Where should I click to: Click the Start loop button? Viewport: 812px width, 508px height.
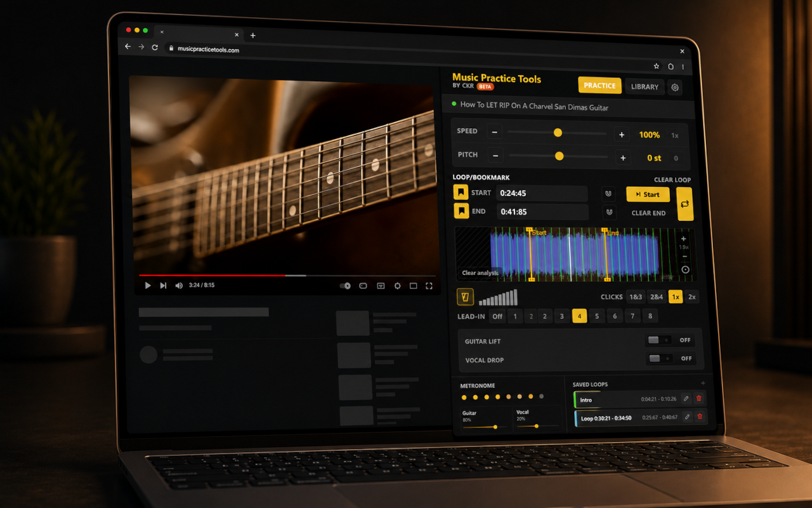click(648, 194)
